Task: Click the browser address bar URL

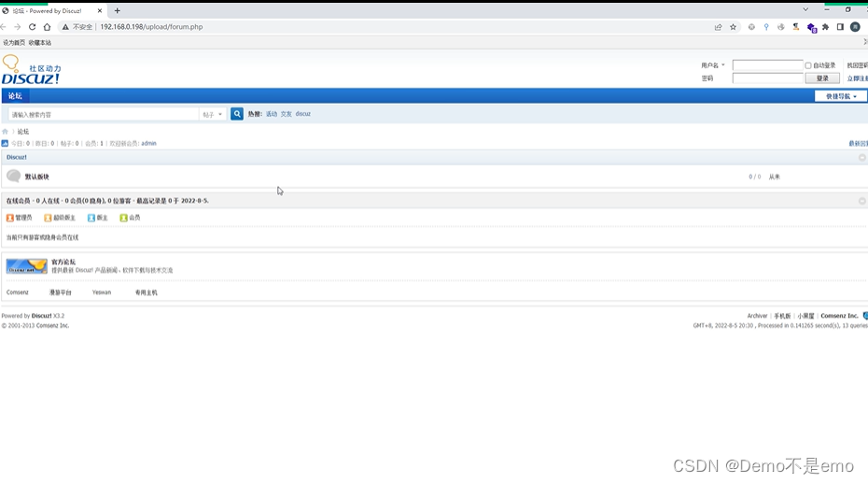Action: (x=151, y=26)
